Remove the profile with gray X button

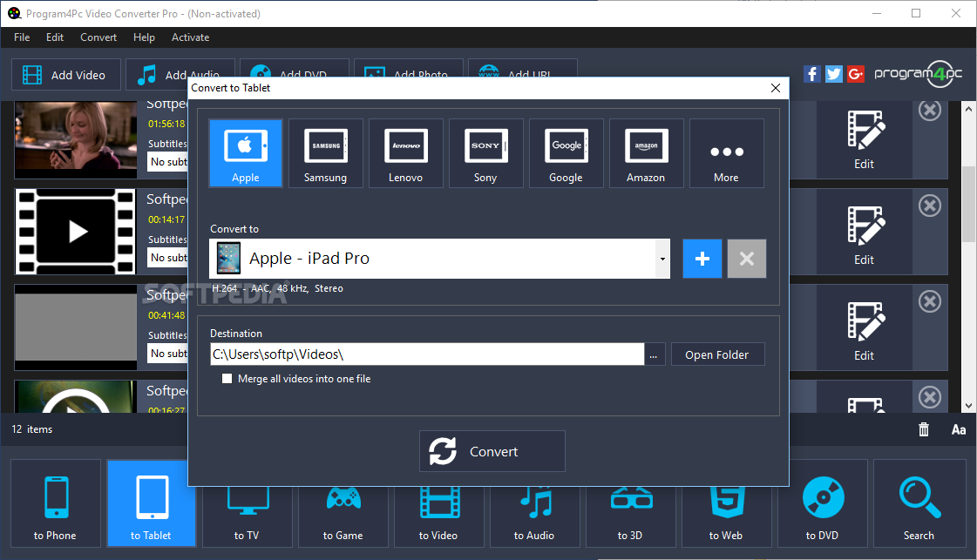(746, 259)
